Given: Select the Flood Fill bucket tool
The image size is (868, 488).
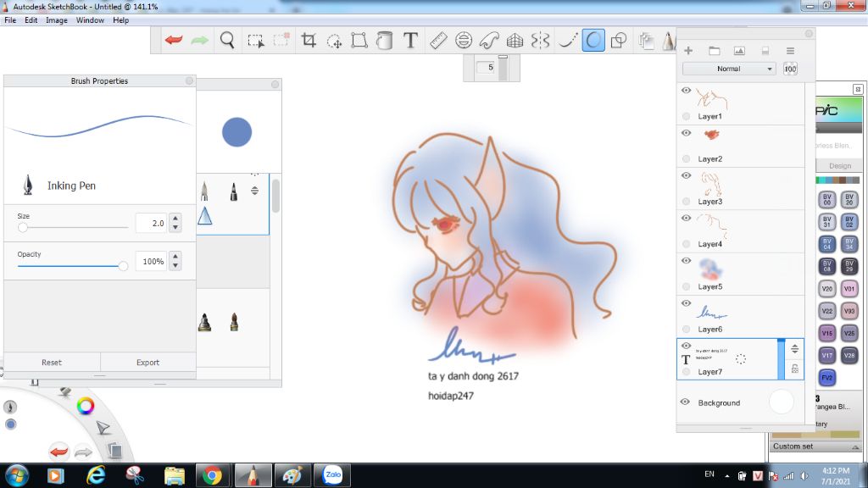Looking at the screenshot, I should coord(384,40).
